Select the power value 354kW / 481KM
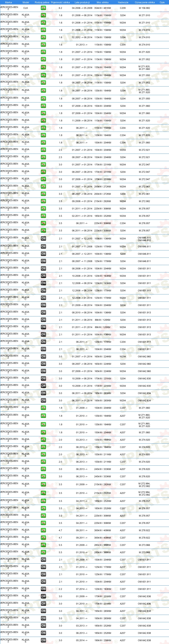The height and width of the screenshot is (644, 169). (103, 8)
